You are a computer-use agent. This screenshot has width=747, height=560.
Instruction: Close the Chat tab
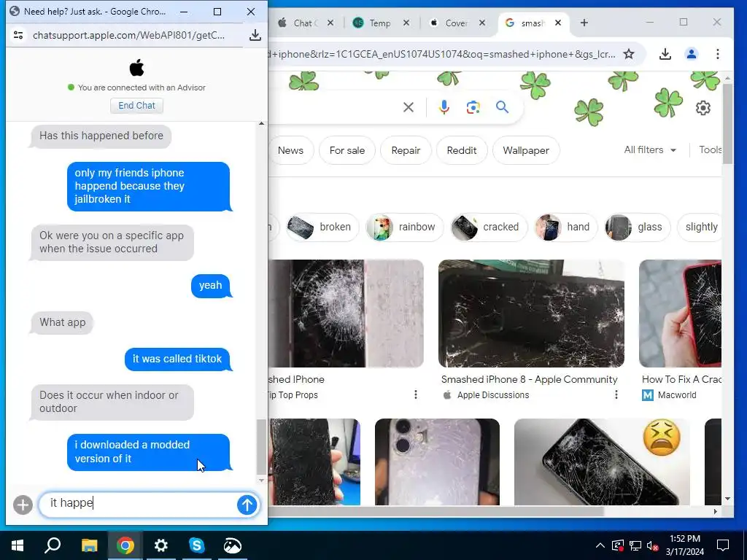click(330, 23)
